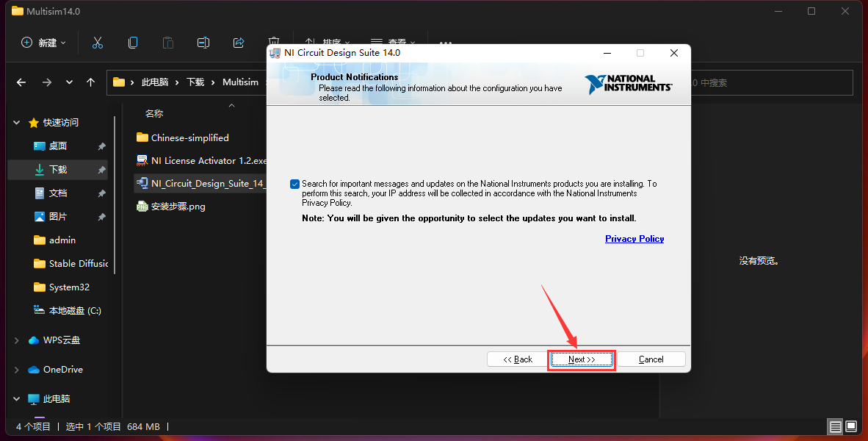Image resolution: width=868 pixels, height=441 pixels.
Task: Click the Explorer forward arrow
Action: point(47,82)
